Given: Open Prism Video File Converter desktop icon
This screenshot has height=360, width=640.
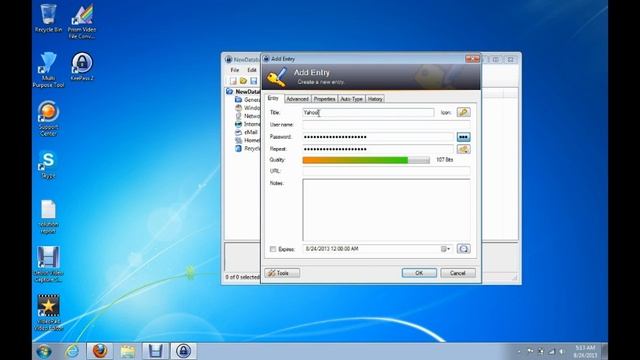Looking at the screenshot, I should [82, 21].
